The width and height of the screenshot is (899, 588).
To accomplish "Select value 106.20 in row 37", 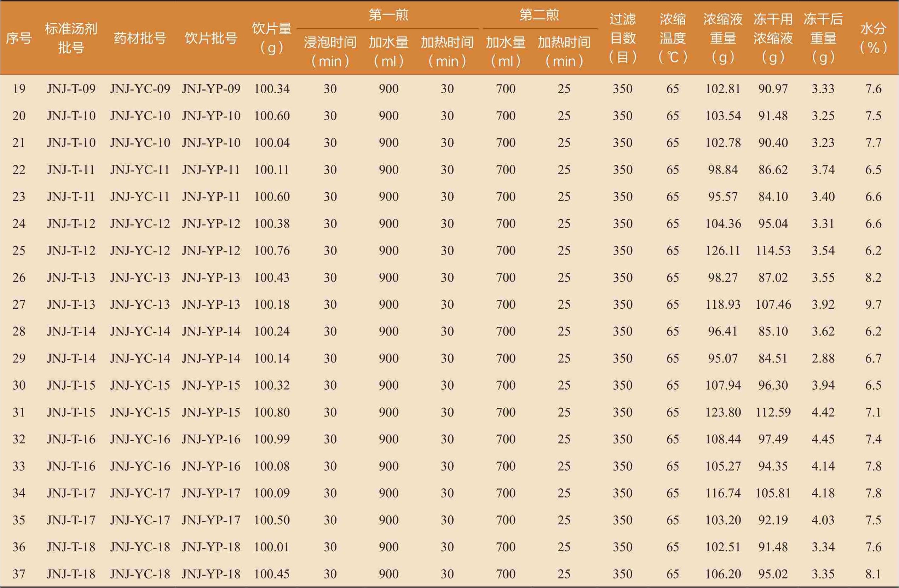I will coord(722,574).
